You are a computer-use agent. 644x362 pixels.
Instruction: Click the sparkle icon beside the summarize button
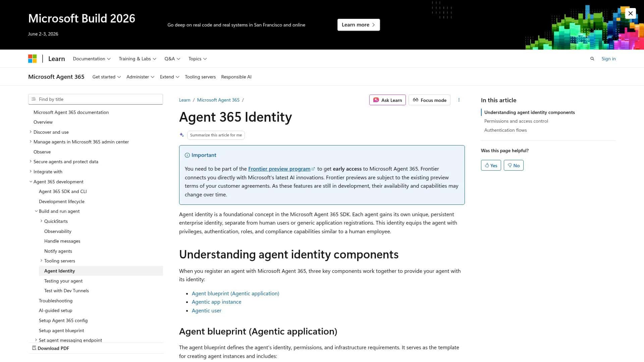(181, 135)
